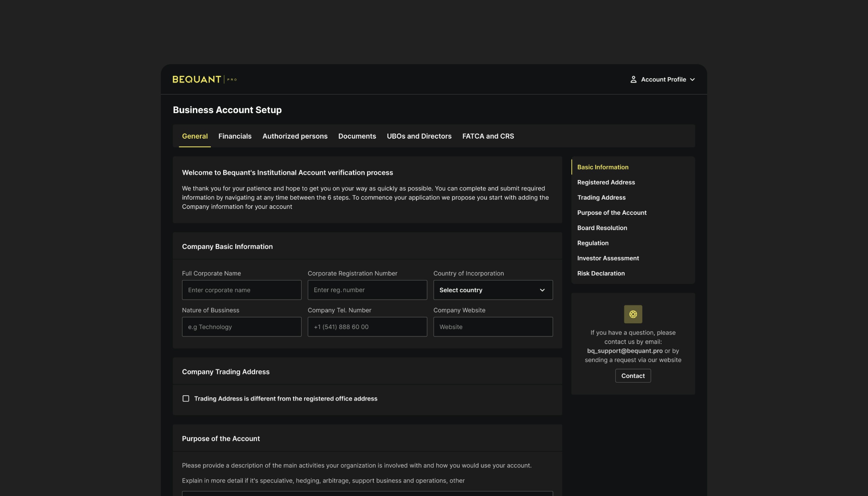Open the FATCA and CRS tab

pyautogui.click(x=488, y=136)
